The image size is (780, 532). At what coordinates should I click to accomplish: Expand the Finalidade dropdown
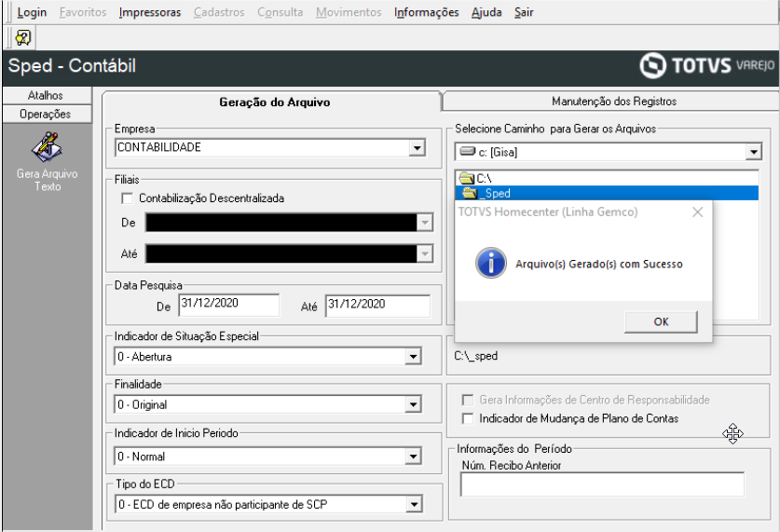(x=413, y=404)
